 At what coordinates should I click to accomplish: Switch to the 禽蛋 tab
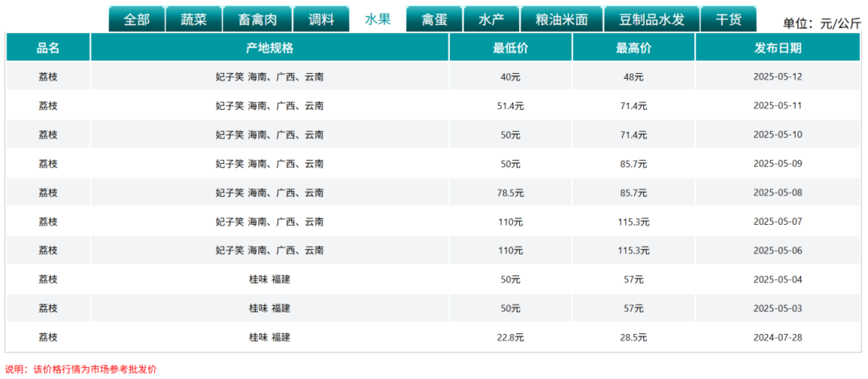tap(435, 19)
